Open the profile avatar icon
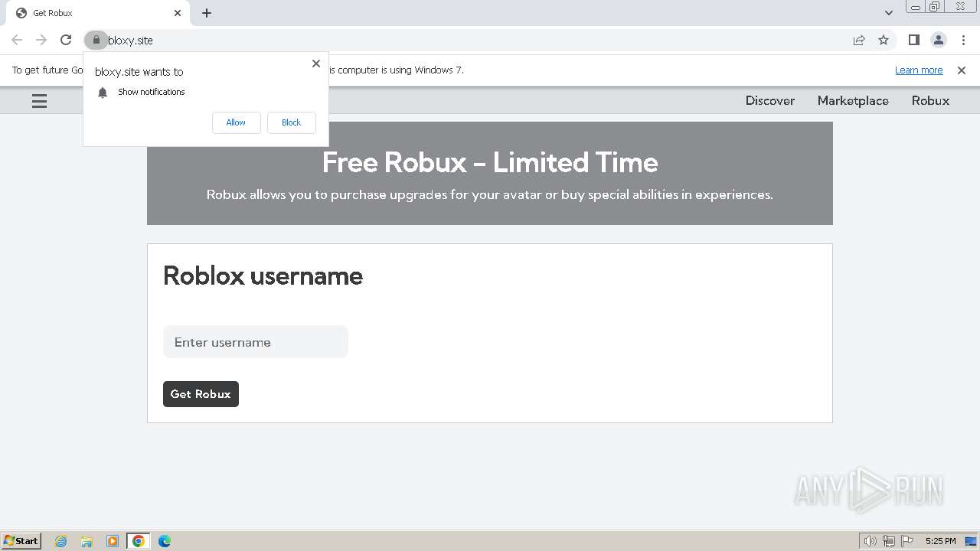The height and width of the screenshot is (551, 980). (939, 40)
